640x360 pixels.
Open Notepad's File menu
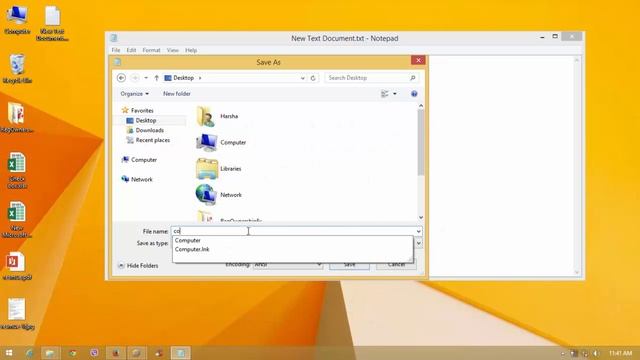116,50
